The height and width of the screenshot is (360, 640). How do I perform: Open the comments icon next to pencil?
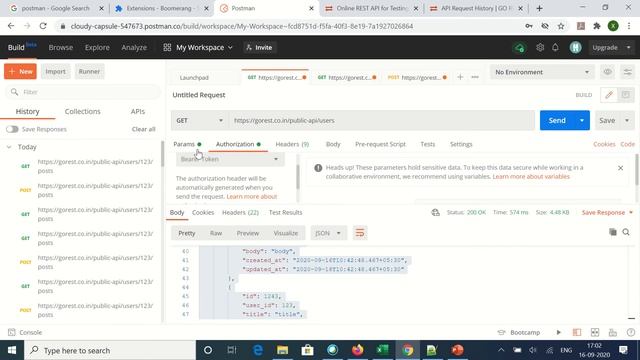pos(625,95)
